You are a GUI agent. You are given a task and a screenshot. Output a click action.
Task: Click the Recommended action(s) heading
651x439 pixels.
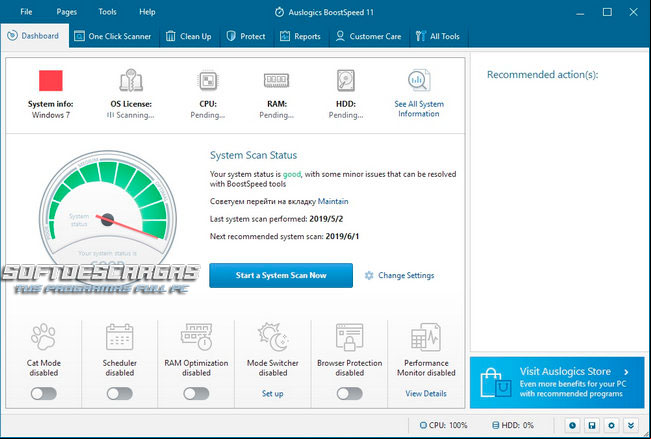click(543, 75)
